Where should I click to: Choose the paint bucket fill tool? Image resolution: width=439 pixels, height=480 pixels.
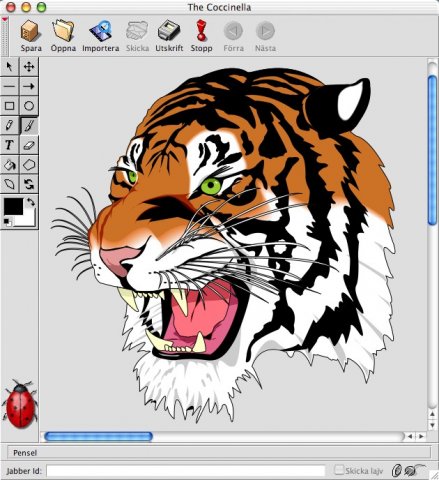pyautogui.click(x=10, y=165)
